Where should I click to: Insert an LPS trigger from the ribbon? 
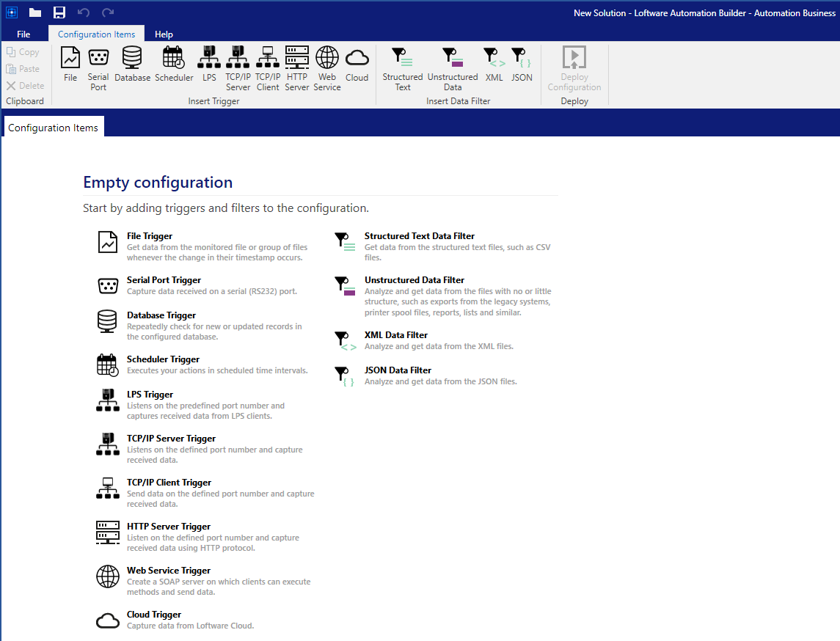point(210,65)
